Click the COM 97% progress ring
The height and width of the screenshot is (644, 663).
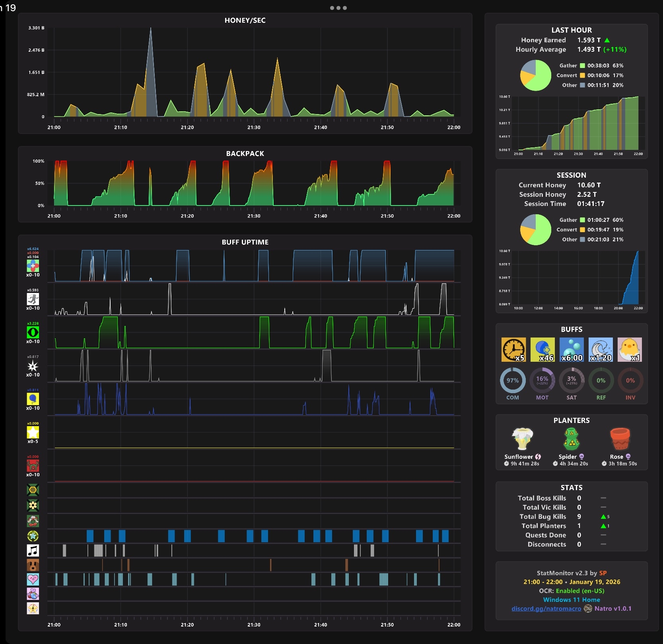513,380
